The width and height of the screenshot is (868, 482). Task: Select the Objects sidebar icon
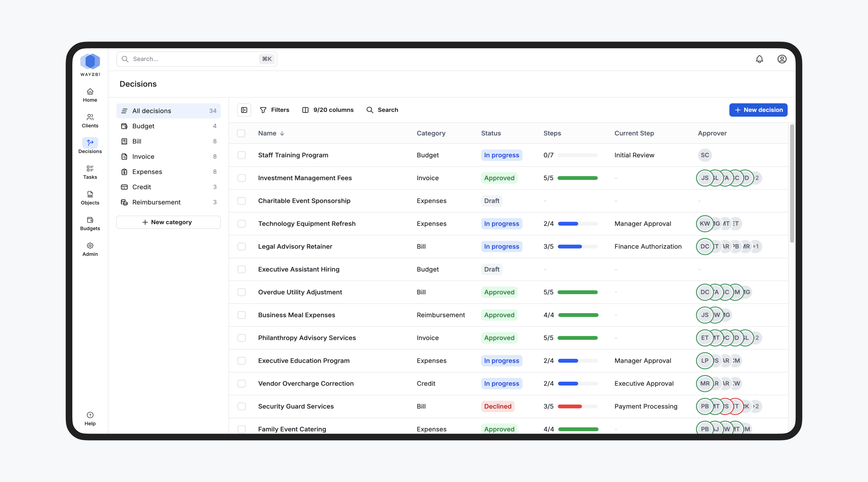(90, 197)
